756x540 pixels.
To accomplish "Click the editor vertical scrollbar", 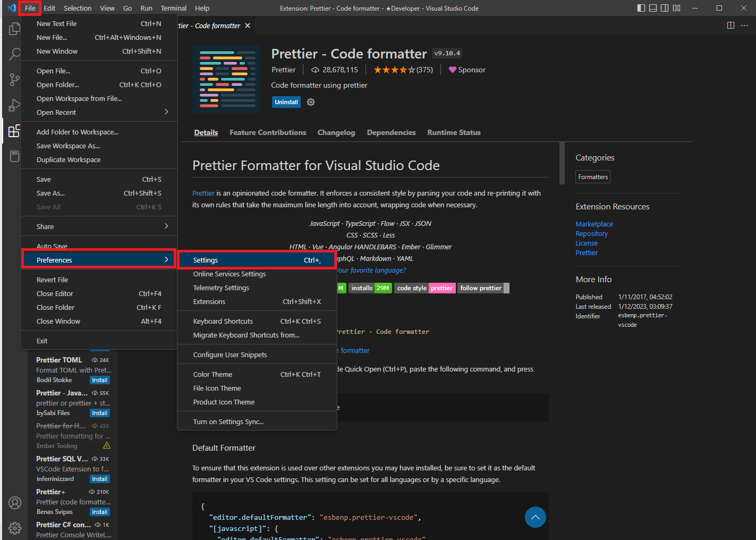I will [x=563, y=163].
